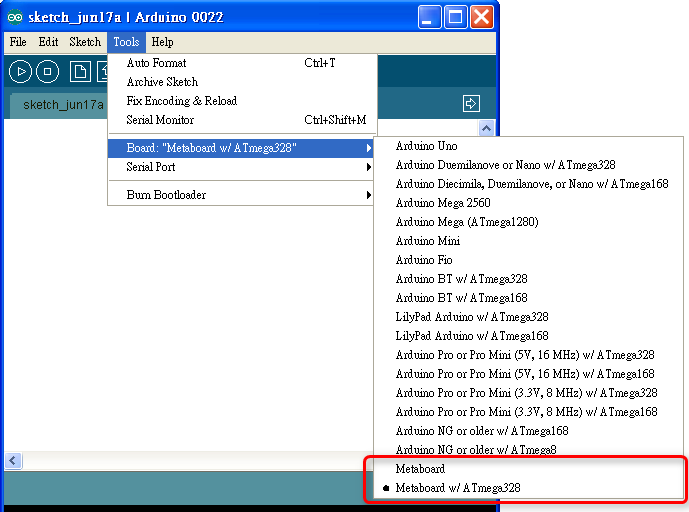
Task: Choose Arduino NG or older w/ ATmega168
Action: tap(528, 431)
